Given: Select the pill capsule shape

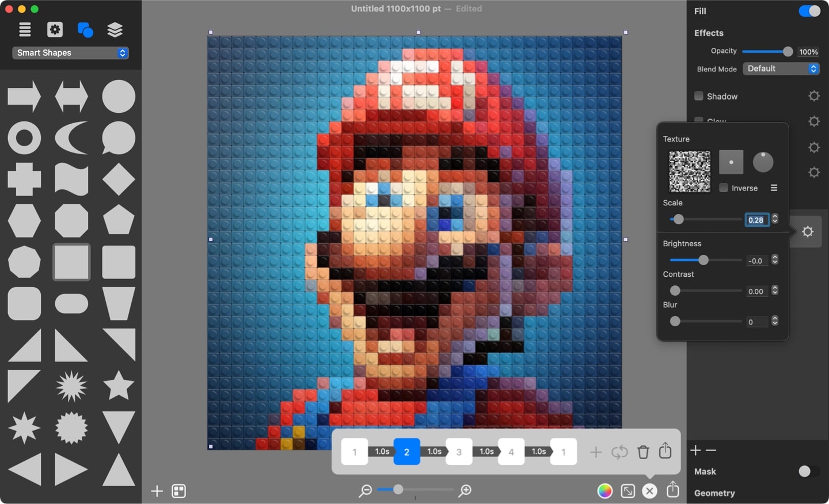Looking at the screenshot, I should point(71,304).
